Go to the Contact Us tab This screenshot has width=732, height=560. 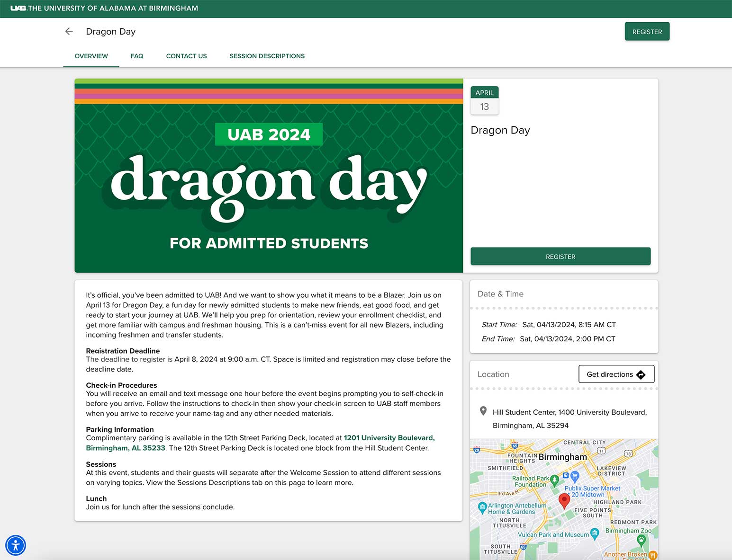pos(186,56)
